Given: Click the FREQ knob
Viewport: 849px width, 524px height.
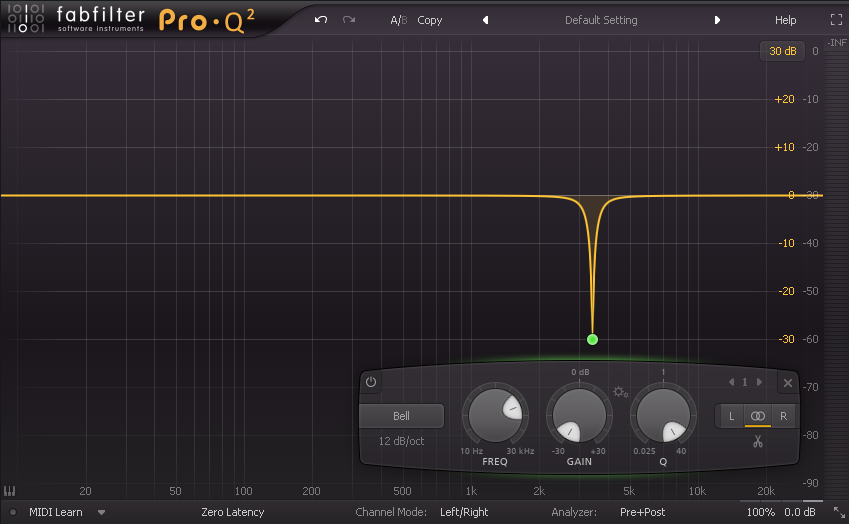Looking at the screenshot, I should (x=495, y=416).
